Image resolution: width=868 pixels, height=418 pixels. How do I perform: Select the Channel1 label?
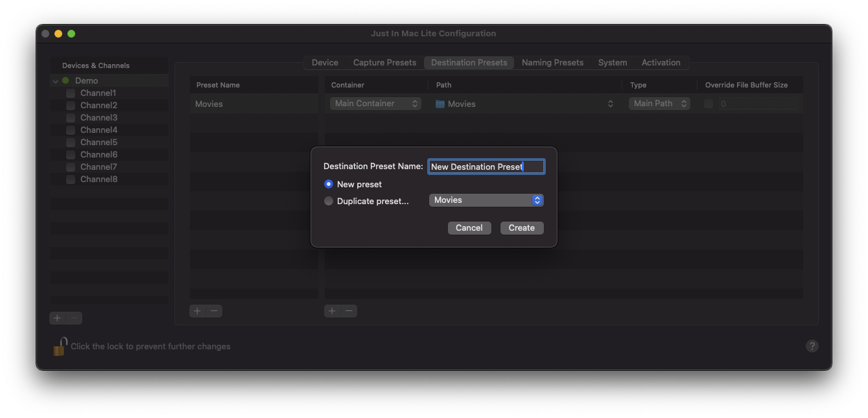(x=98, y=93)
